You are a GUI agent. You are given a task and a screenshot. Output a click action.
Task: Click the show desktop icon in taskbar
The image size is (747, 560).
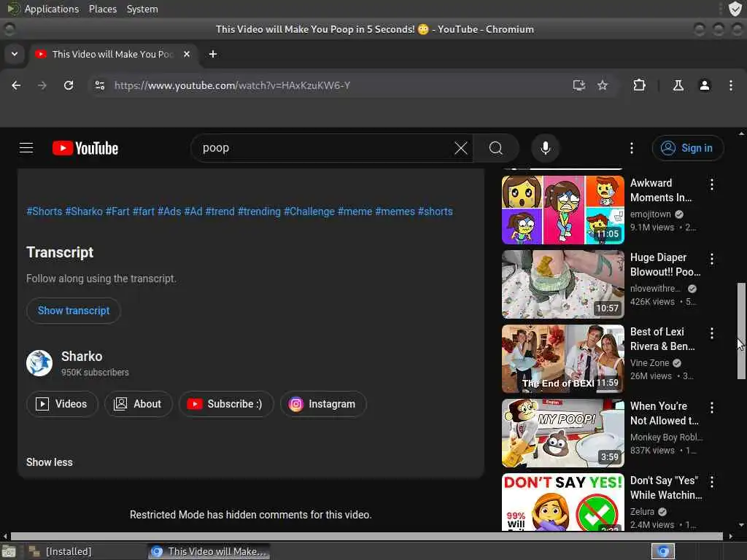[9, 551]
